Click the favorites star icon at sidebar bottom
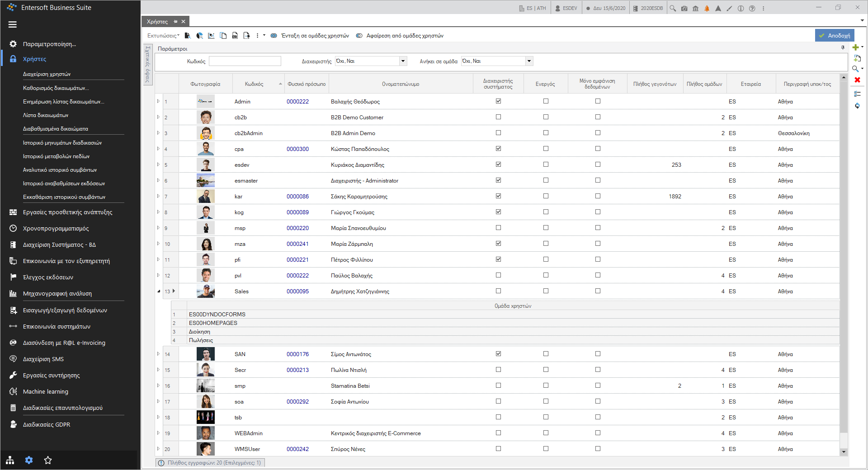 click(48, 460)
